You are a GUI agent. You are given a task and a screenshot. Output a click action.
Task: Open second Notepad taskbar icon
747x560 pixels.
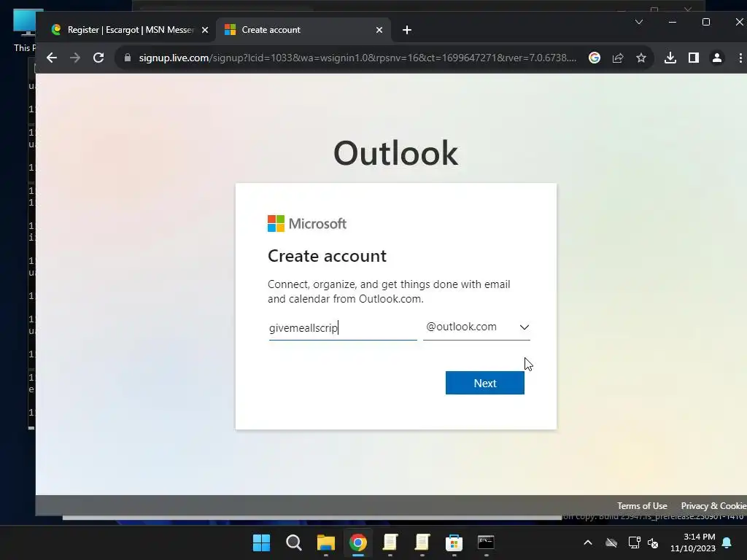(422, 542)
